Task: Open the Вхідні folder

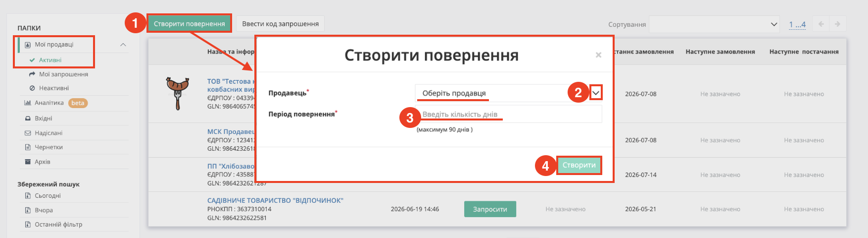Action: [44, 119]
